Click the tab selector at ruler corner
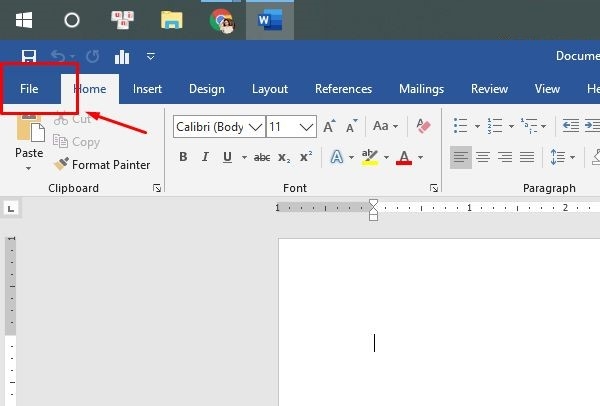600x406 pixels. (11, 209)
